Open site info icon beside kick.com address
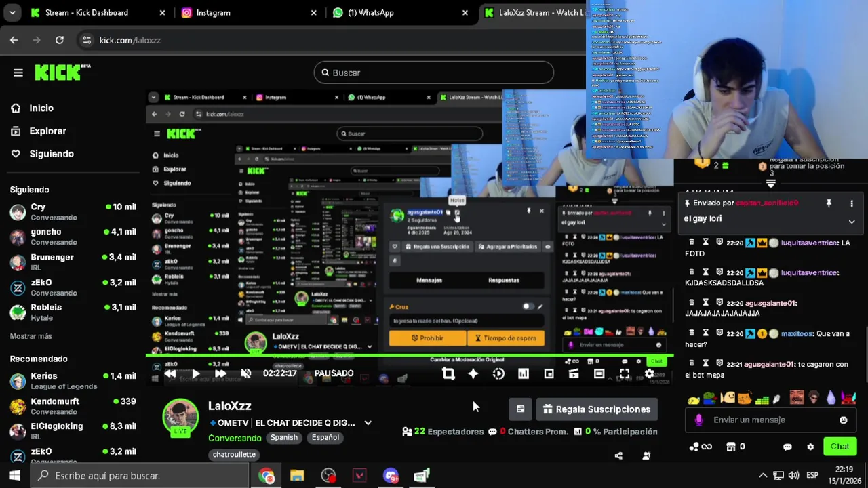Image resolution: width=868 pixels, height=488 pixels. (86, 40)
